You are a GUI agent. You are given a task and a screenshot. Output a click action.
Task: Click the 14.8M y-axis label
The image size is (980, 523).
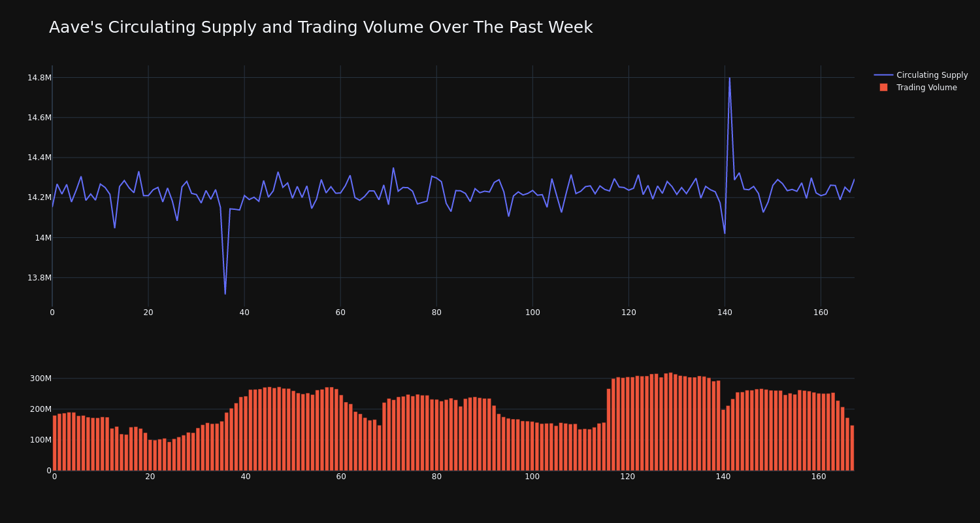tap(39, 78)
